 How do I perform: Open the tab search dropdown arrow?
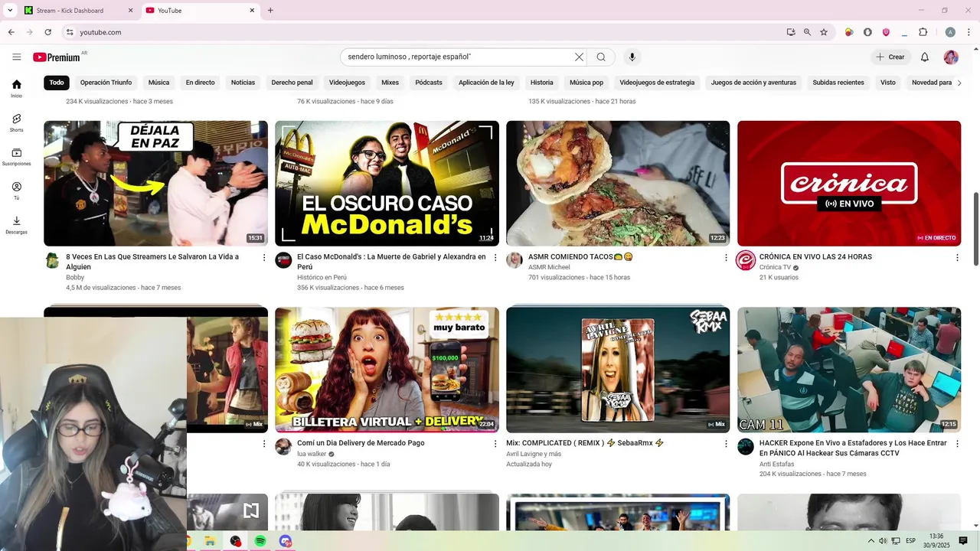pyautogui.click(x=10, y=11)
